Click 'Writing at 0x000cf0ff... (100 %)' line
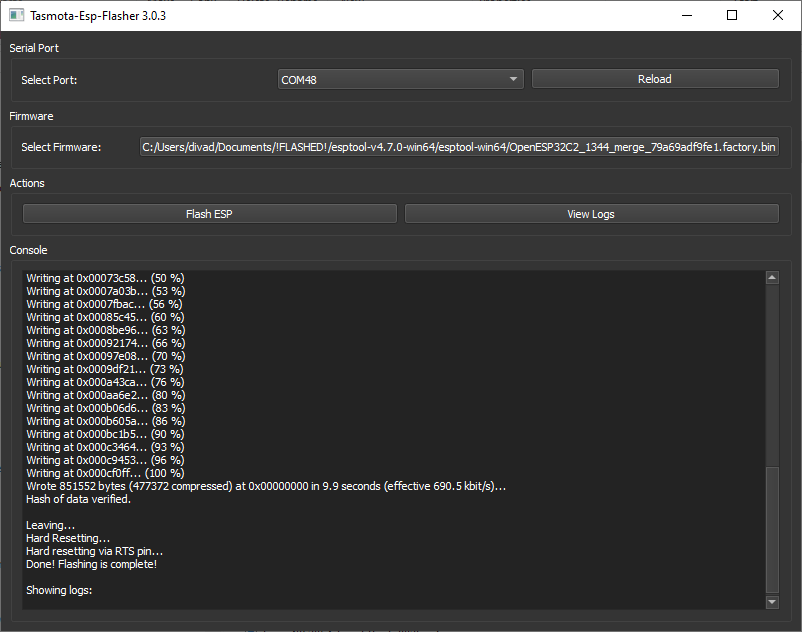Image resolution: width=802 pixels, height=632 pixels. 105,473
